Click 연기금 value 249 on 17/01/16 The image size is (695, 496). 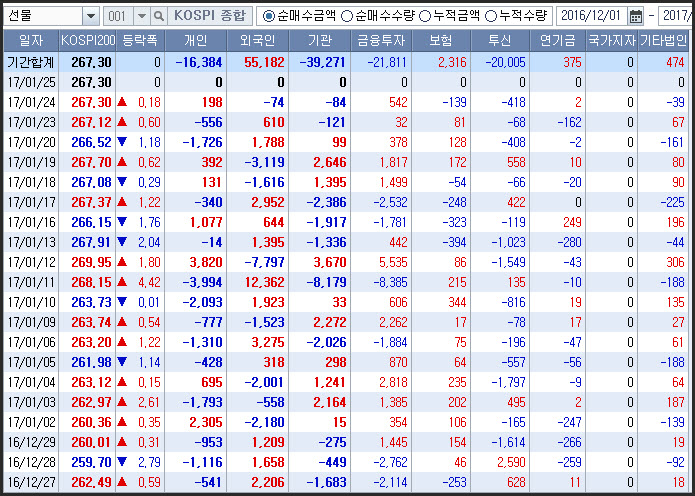point(572,223)
